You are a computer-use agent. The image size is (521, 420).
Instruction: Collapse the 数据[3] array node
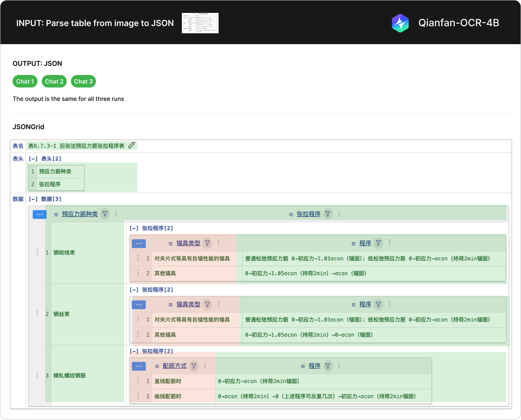pos(33,199)
